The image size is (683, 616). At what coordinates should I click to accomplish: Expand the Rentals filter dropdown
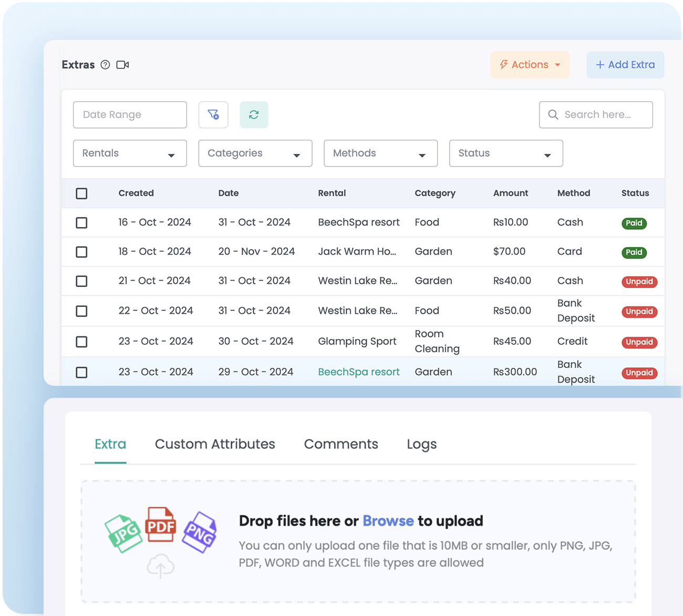tap(130, 153)
